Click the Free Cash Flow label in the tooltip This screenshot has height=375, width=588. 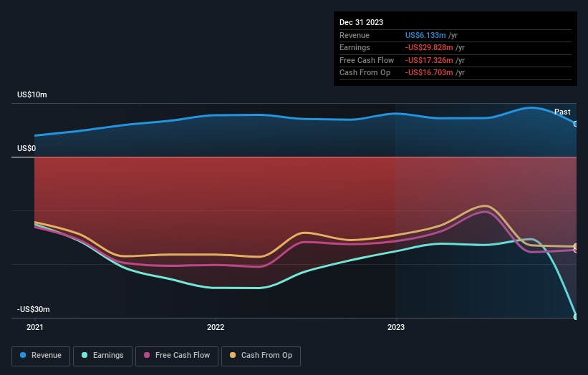pyautogui.click(x=367, y=60)
